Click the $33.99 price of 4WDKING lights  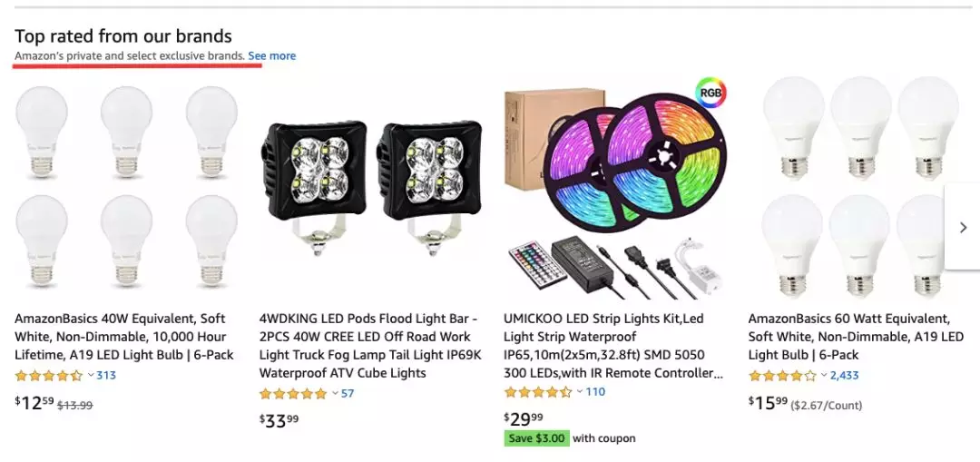279,420
